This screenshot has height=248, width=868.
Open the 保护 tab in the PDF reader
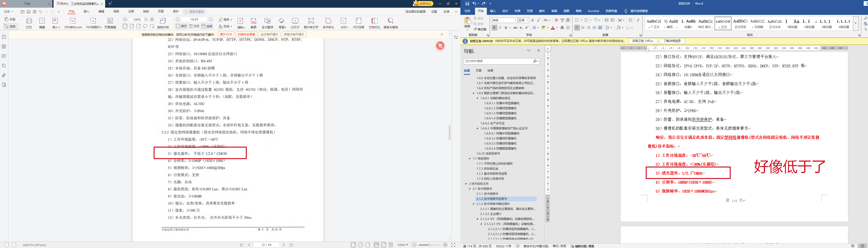pyautogui.click(x=175, y=12)
